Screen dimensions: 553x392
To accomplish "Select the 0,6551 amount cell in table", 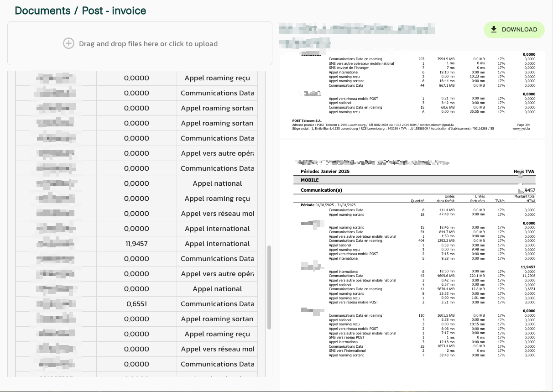I will click(136, 304).
